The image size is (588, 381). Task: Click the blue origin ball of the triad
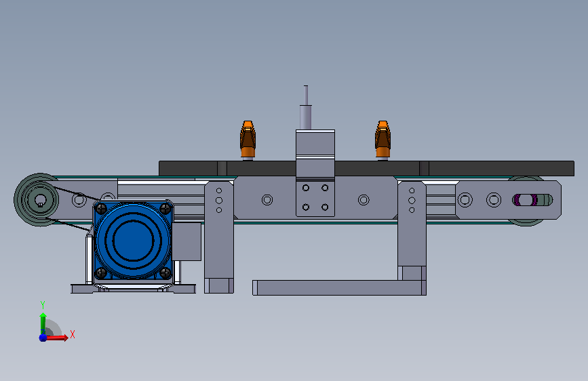click(43, 338)
